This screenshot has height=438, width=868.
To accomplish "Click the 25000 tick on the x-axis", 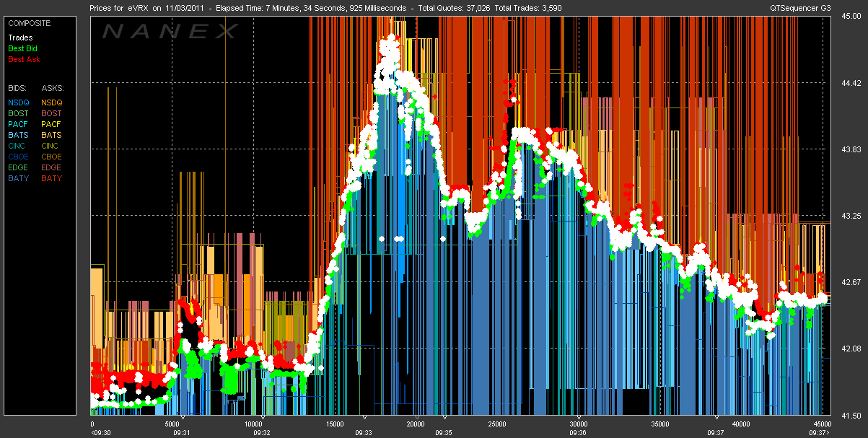I will click(x=497, y=424).
